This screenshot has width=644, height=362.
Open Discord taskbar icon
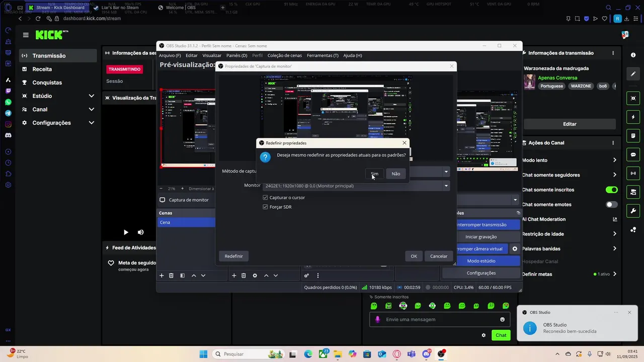coord(427,354)
